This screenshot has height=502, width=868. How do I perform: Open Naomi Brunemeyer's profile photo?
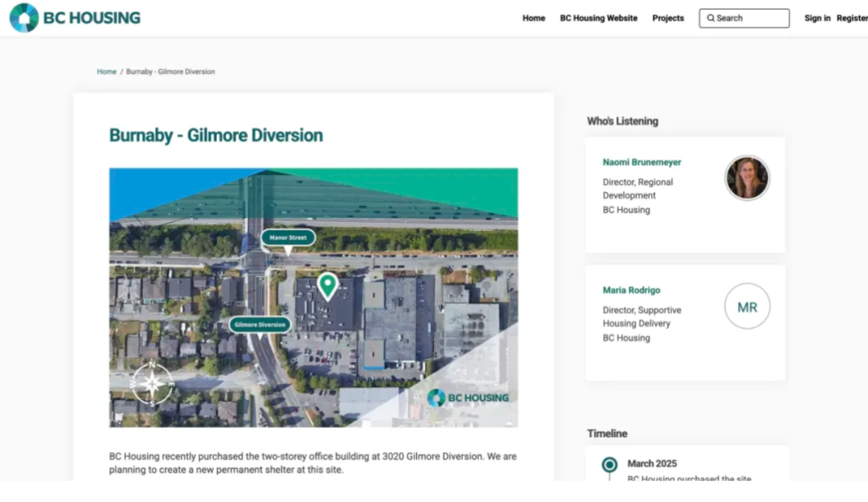[x=747, y=178]
